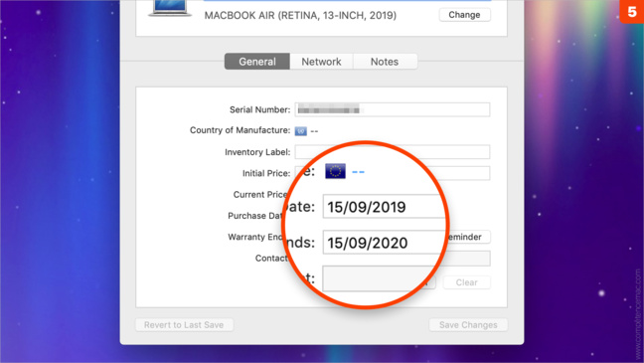Click Revert to Last Save button

click(184, 325)
